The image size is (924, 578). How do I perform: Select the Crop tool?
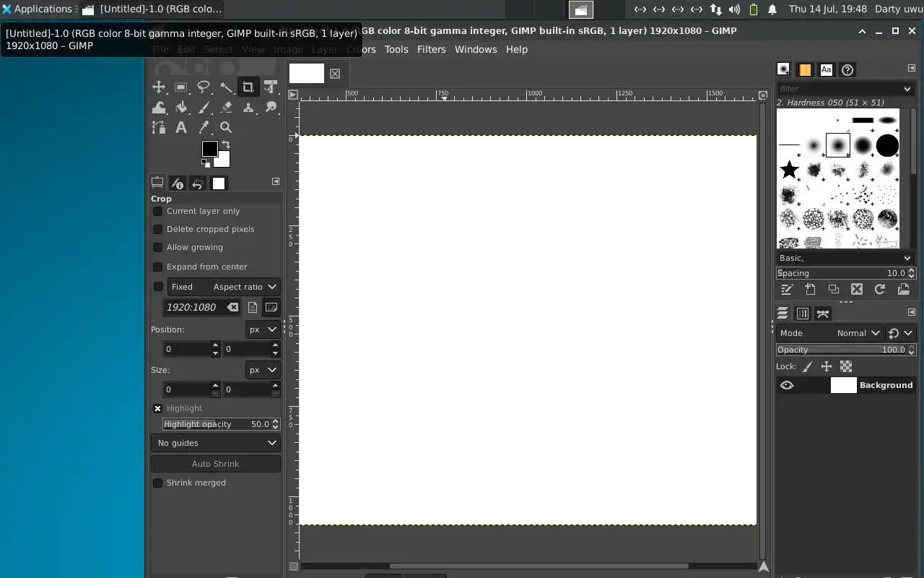tap(248, 87)
